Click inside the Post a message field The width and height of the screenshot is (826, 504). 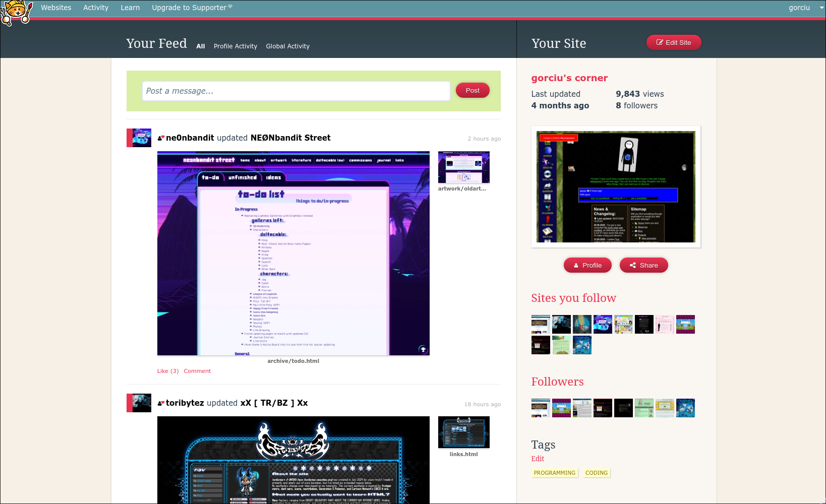297,91
